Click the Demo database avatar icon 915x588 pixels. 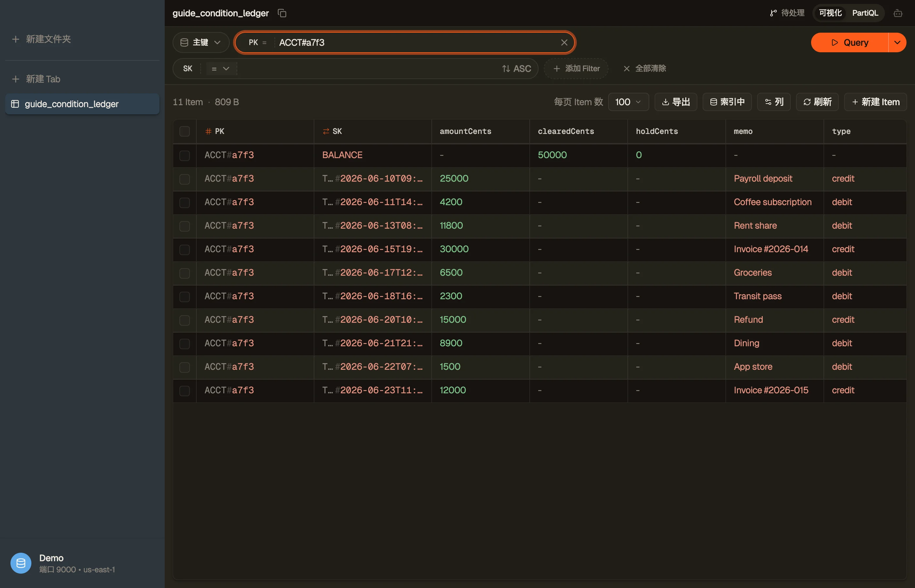21,563
